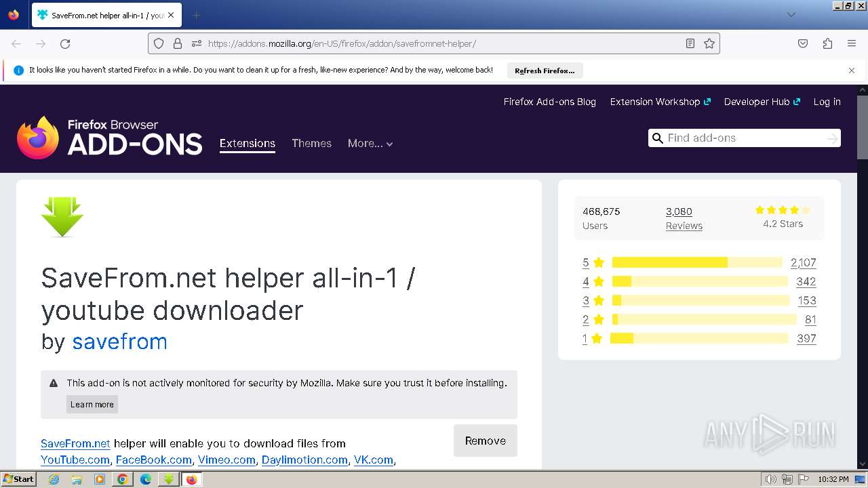Open the SaveFrom.net description link
The image size is (868, 488).
pos(75,443)
